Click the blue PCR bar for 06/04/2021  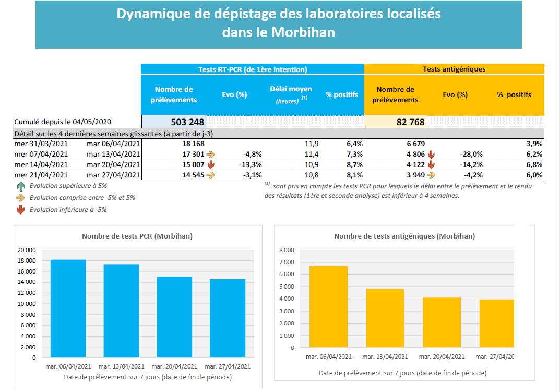click(68, 308)
